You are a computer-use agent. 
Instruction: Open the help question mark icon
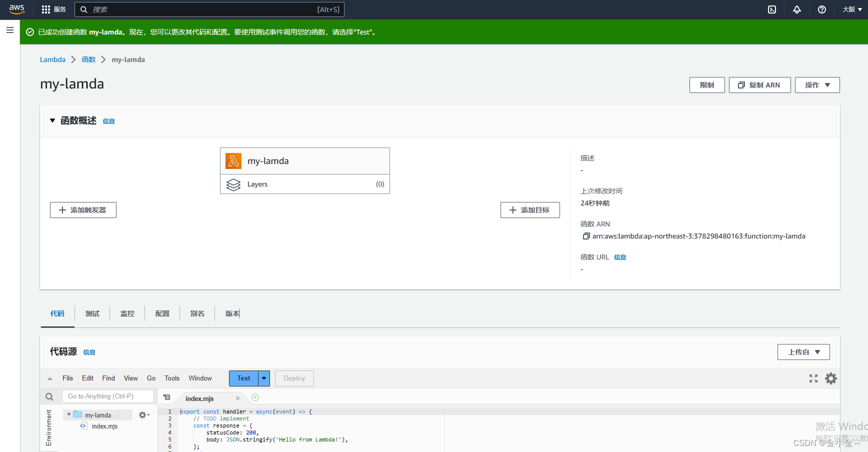pos(822,9)
